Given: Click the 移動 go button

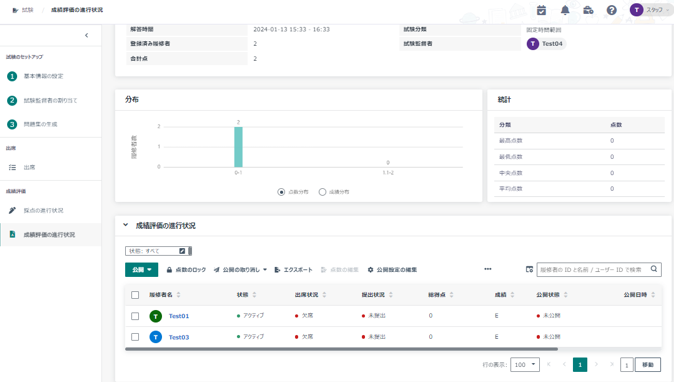Looking at the screenshot, I should point(648,365).
